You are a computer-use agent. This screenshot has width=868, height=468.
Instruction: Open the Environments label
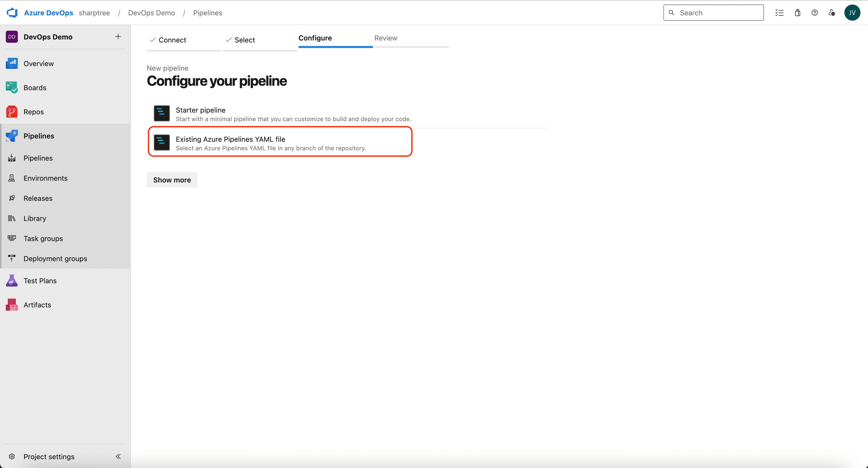point(45,178)
